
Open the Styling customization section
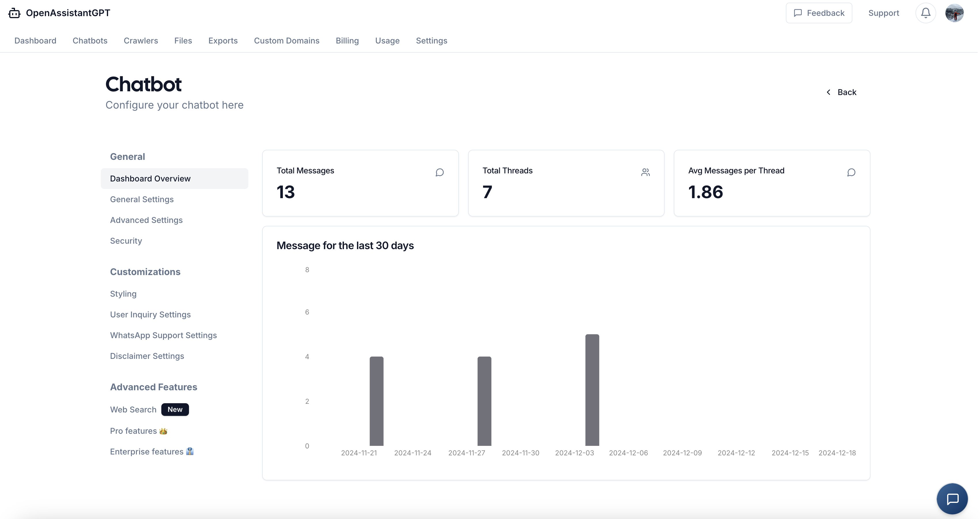[x=123, y=294]
